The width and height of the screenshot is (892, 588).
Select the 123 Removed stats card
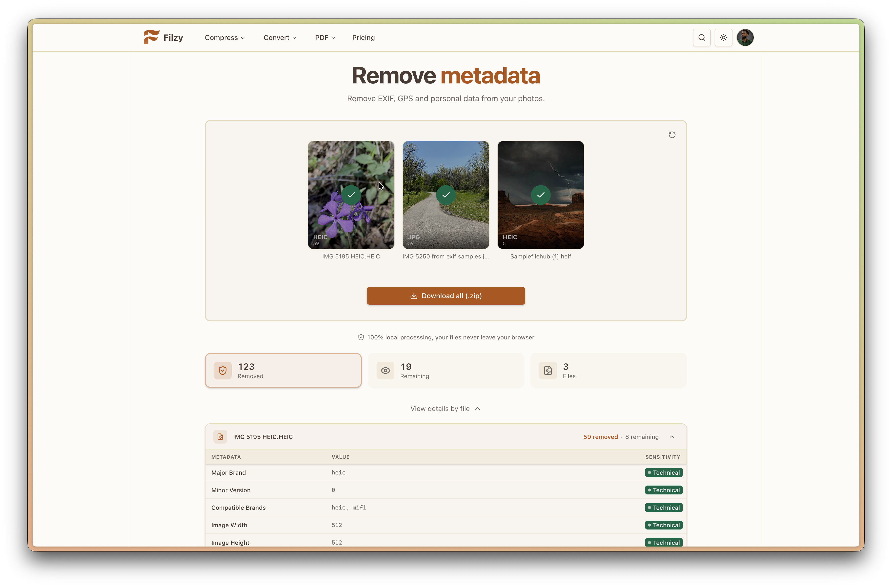pyautogui.click(x=283, y=371)
